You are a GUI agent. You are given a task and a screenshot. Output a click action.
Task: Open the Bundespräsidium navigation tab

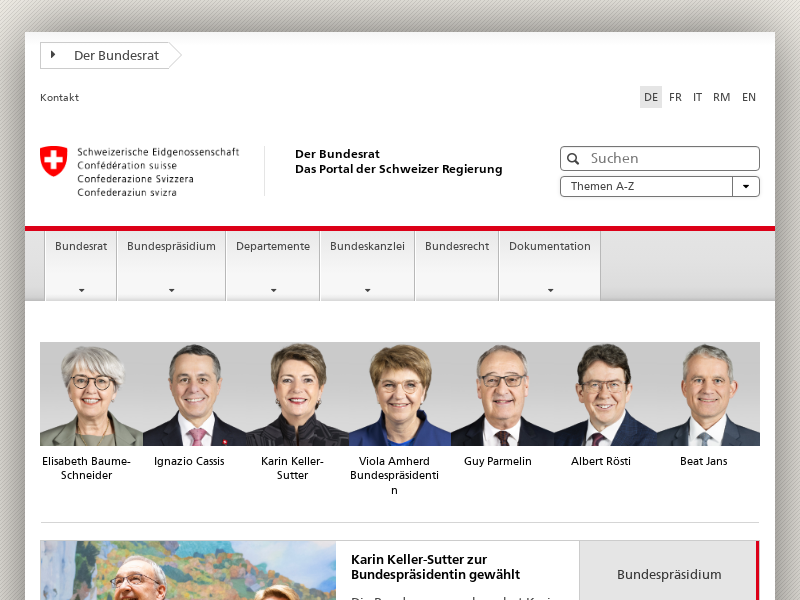pyautogui.click(x=171, y=266)
